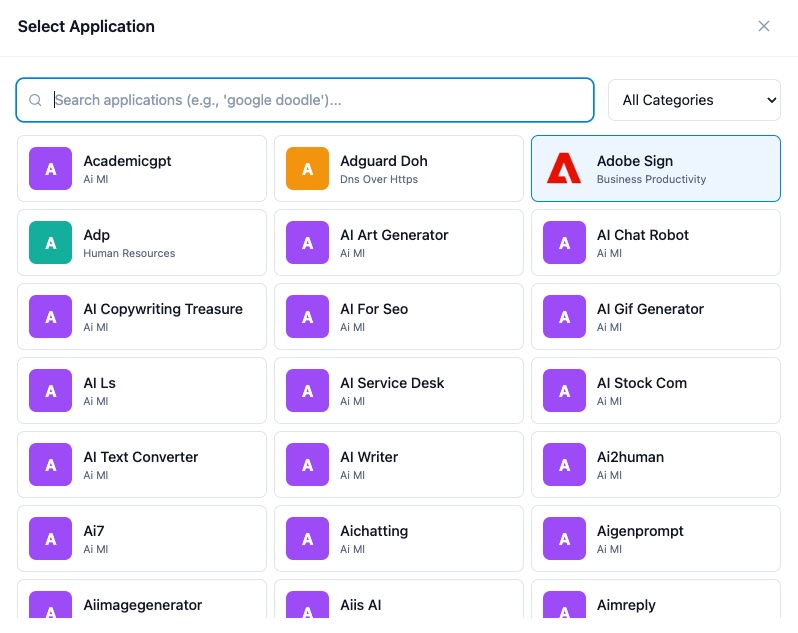Select the Academicgpt application name
798x633 pixels.
pyautogui.click(x=127, y=161)
